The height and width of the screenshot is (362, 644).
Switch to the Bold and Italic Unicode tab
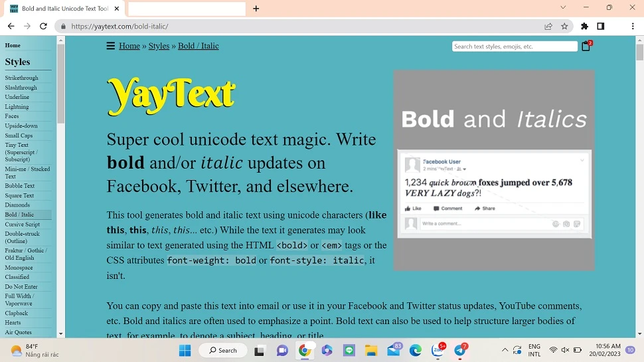point(63,9)
